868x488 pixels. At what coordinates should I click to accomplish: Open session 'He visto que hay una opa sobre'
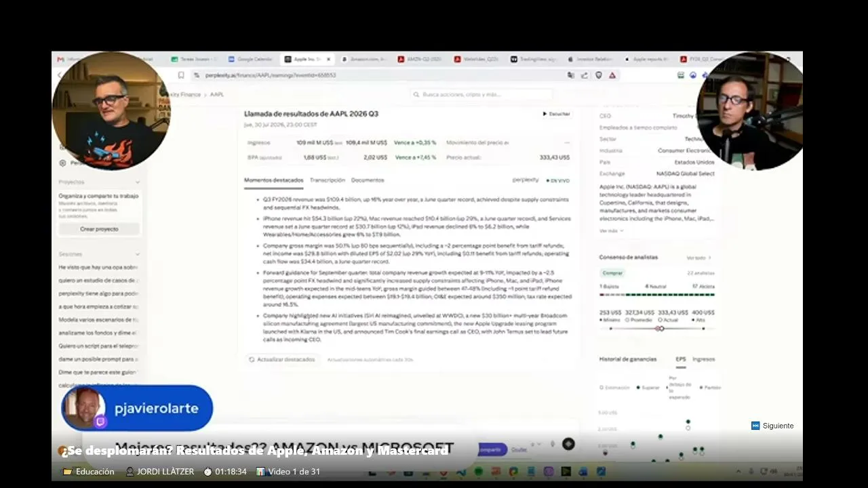[98, 268]
